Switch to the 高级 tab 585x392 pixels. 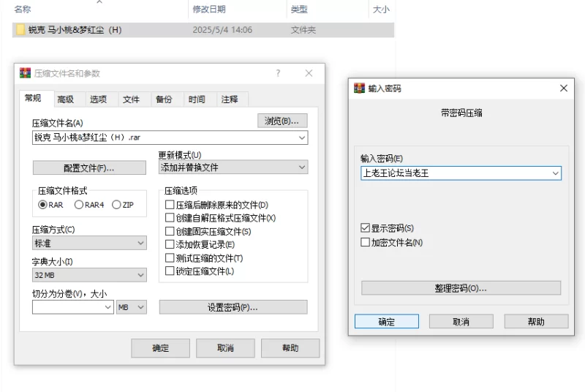[65, 99]
